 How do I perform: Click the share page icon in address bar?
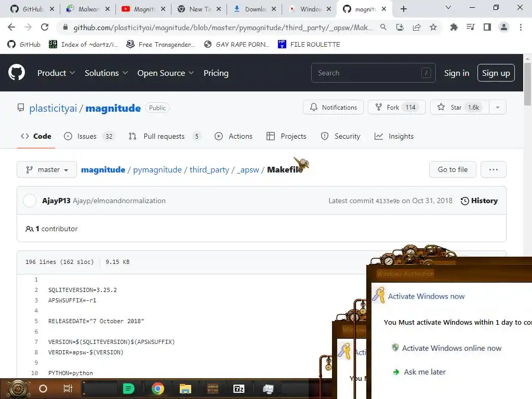pyautogui.click(x=417, y=27)
